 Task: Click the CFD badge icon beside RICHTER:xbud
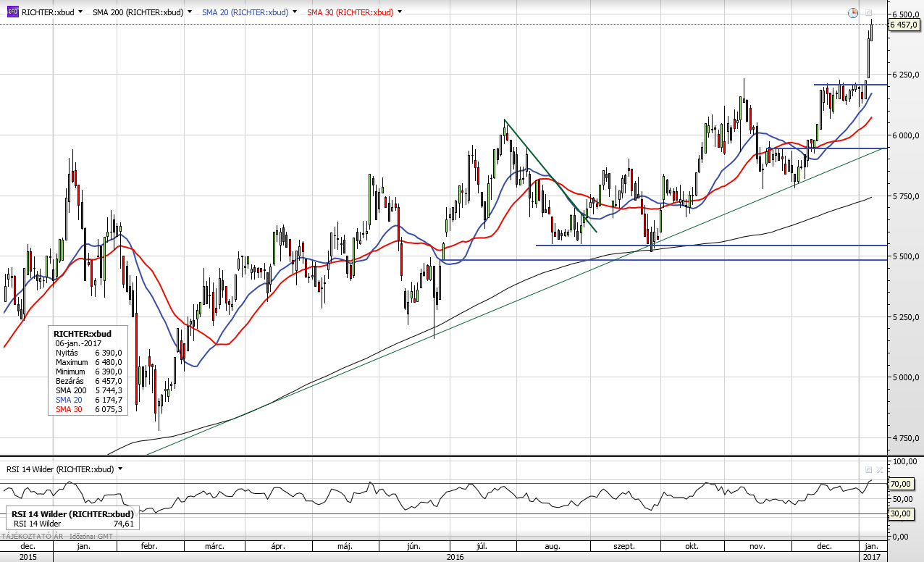[x=12, y=12]
